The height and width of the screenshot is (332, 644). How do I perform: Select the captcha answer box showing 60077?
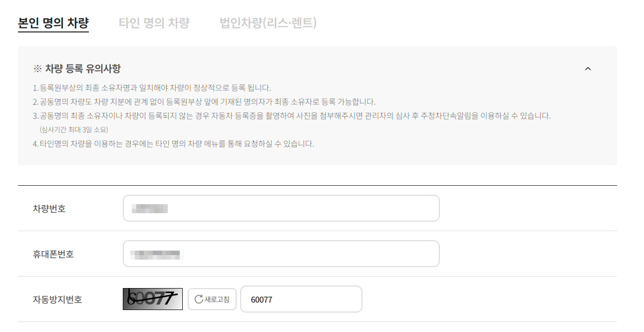pyautogui.click(x=301, y=299)
